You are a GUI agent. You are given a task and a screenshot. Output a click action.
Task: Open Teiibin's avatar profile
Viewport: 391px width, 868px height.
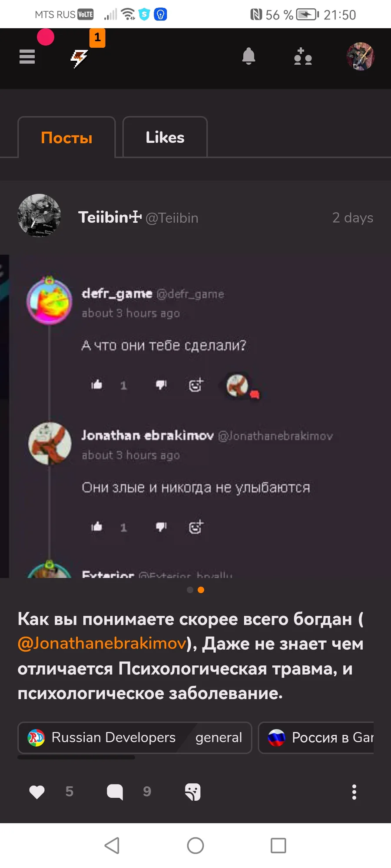[x=39, y=216]
